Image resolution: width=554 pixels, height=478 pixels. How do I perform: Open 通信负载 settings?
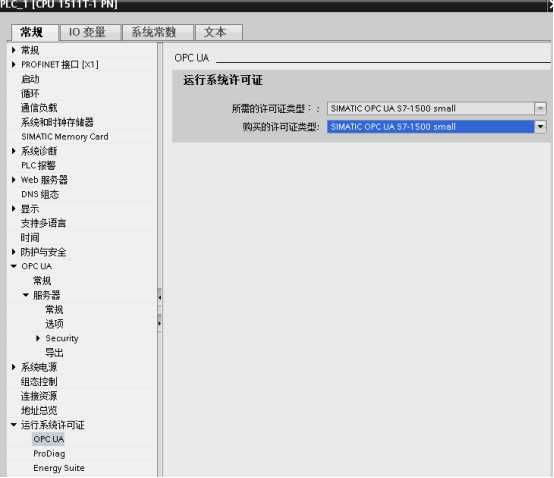coord(39,108)
